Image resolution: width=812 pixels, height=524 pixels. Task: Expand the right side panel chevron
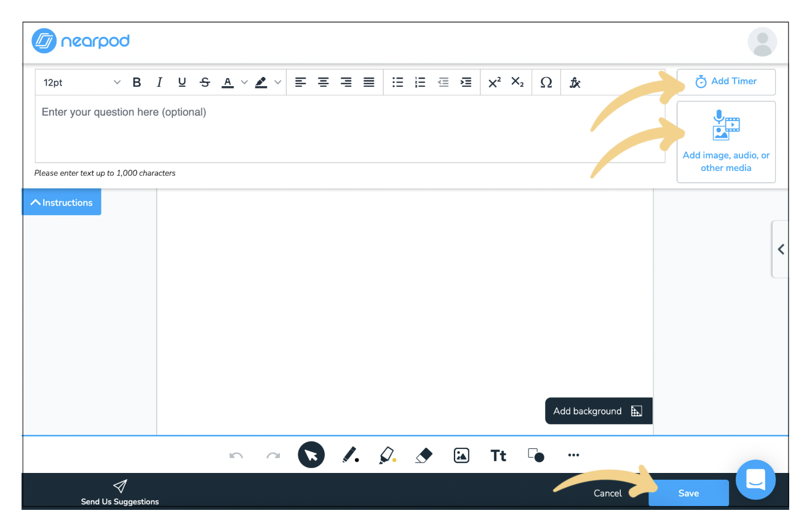[x=781, y=249]
